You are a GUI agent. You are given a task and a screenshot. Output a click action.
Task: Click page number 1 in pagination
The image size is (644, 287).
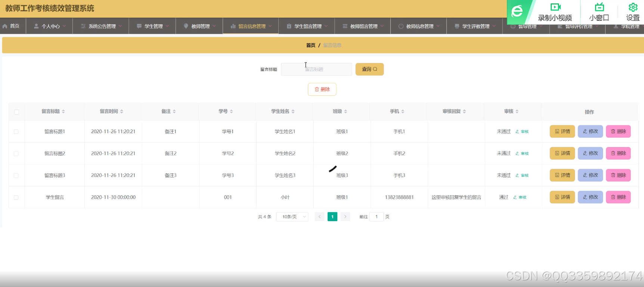332,217
